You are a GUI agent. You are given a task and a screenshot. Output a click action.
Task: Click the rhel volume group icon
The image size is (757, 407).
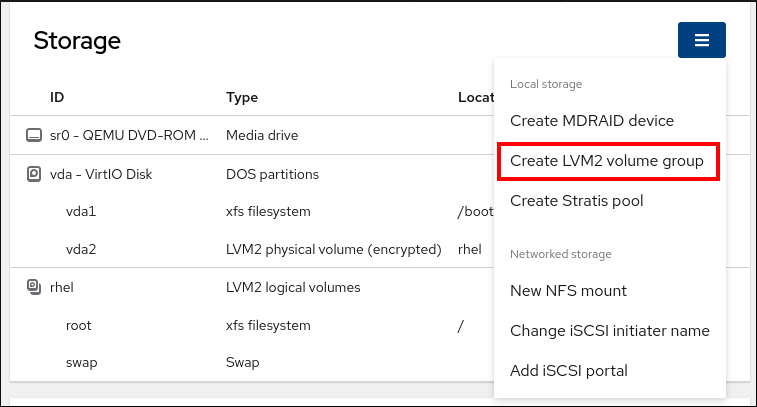tap(33, 288)
